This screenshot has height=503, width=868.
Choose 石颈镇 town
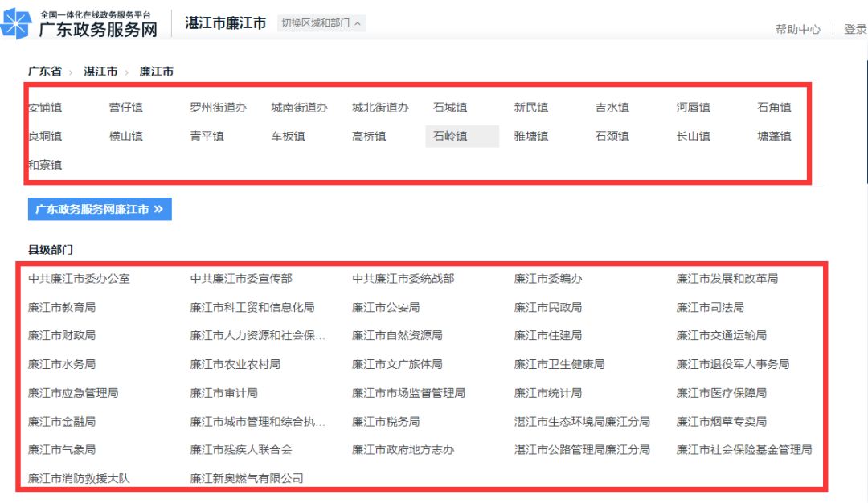point(612,136)
